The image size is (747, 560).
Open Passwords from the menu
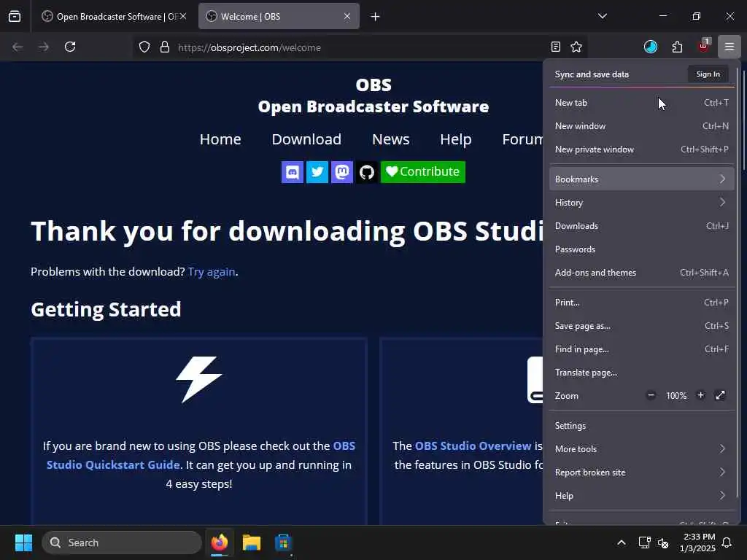pos(641,249)
